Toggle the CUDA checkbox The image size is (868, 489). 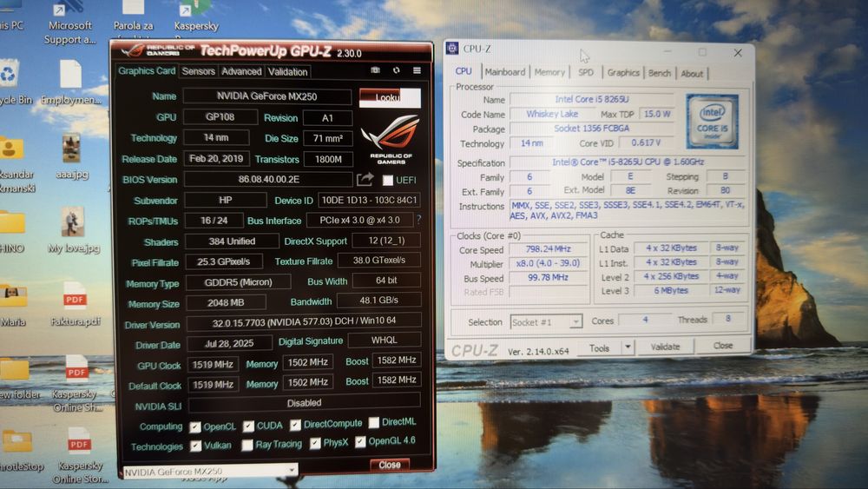coord(248,426)
